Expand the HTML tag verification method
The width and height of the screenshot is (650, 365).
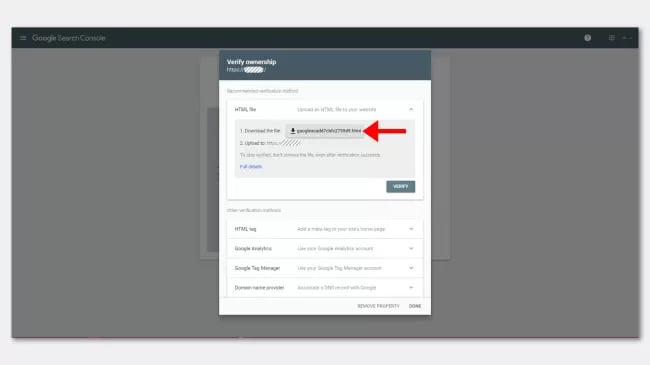[411, 229]
